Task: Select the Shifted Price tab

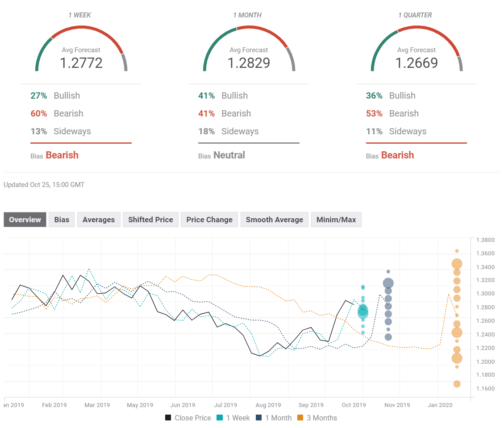Action: click(150, 220)
